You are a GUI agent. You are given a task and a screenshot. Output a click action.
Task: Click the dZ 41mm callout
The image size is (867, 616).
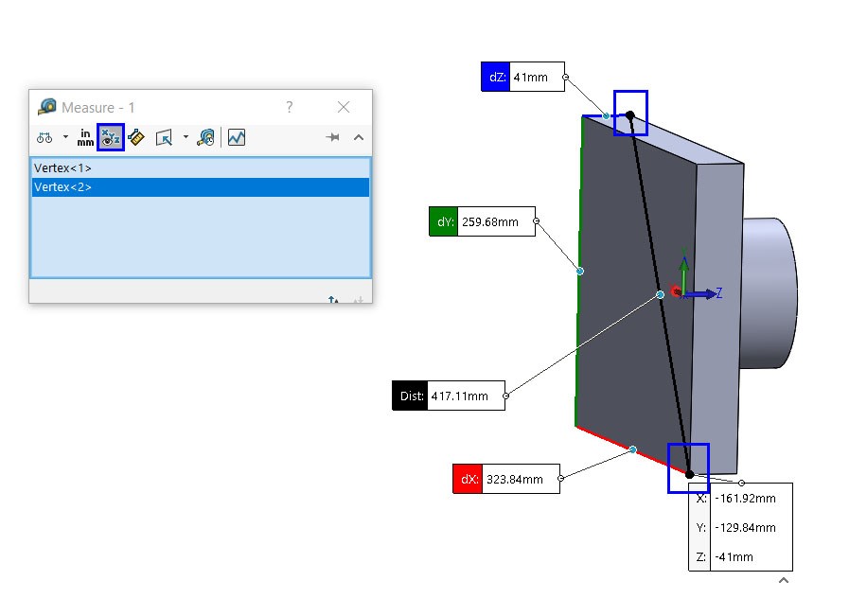pos(522,77)
